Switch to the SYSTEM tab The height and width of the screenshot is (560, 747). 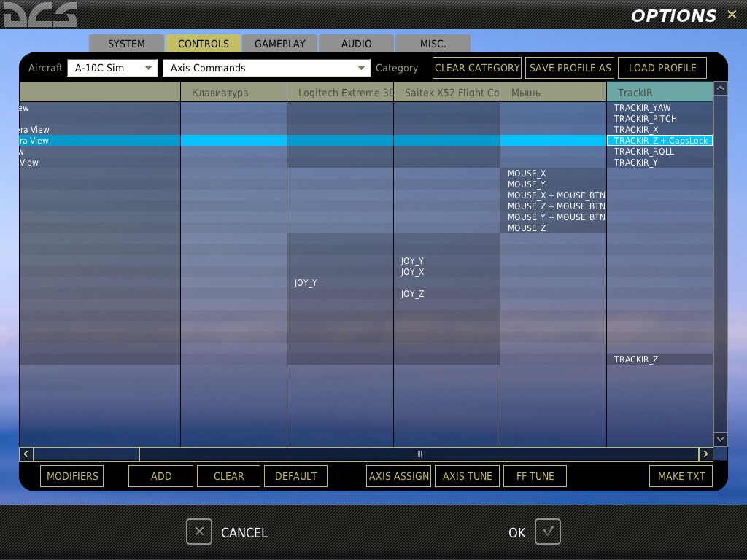point(126,44)
